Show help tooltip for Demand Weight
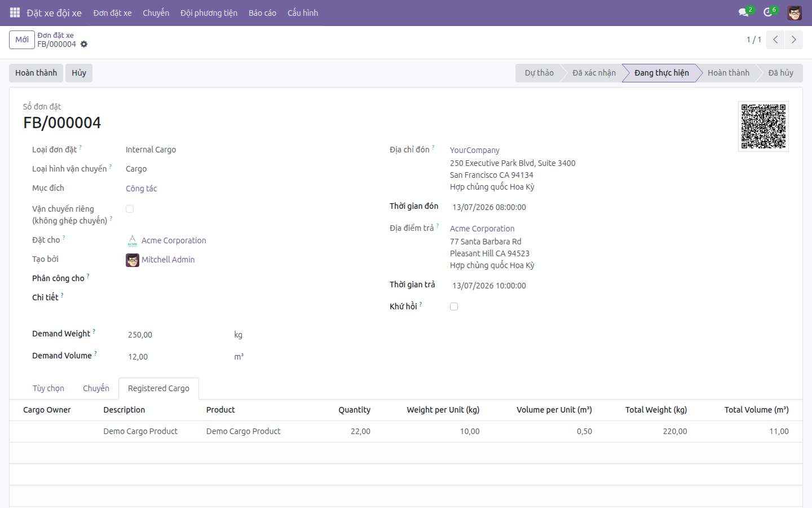The height and width of the screenshot is (508, 812). point(94,331)
